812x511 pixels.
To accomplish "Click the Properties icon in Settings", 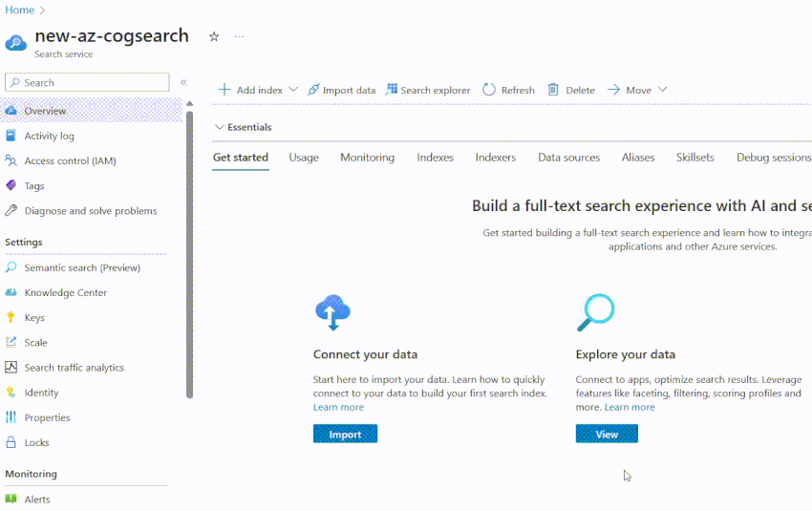I will click(11, 417).
